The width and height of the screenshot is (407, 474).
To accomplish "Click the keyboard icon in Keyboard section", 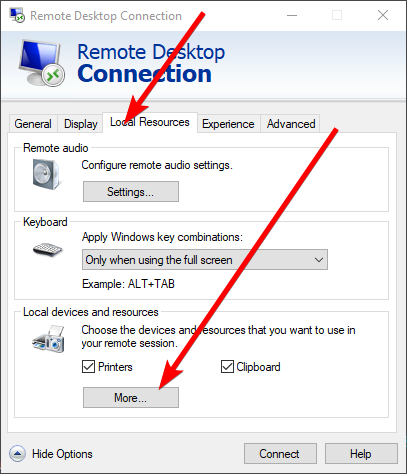I will (x=48, y=250).
